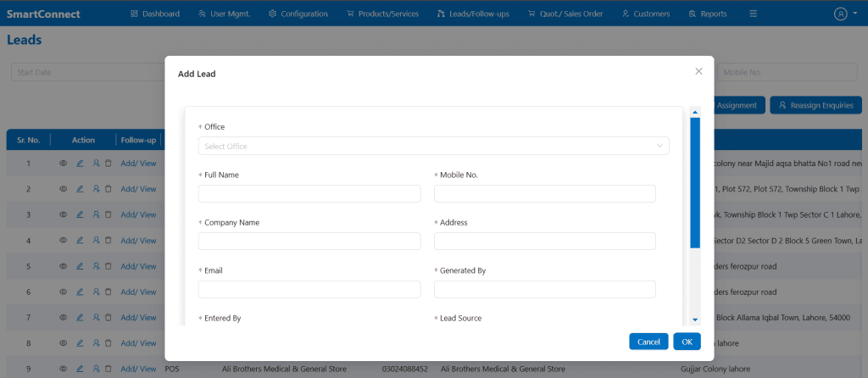Open the Products/Services menu
868x378 pixels.
[x=382, y=14]
